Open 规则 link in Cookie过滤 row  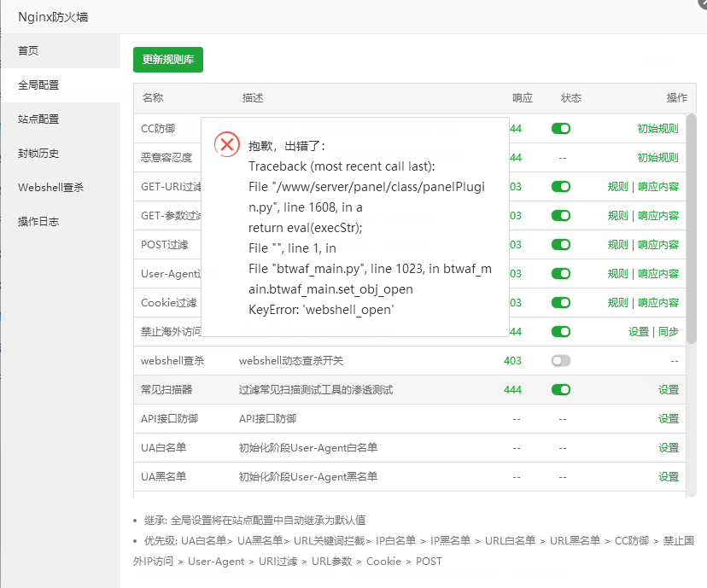[617, 302]
